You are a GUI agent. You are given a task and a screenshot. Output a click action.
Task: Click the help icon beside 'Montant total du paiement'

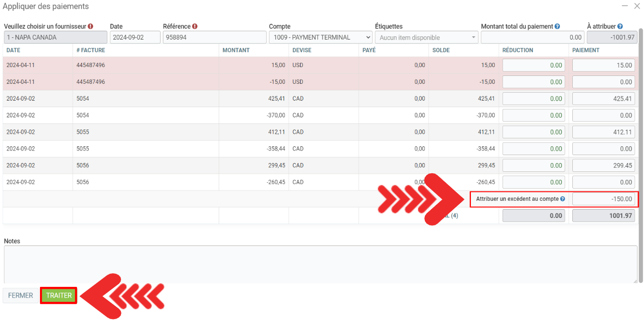[x=557, y=27]
